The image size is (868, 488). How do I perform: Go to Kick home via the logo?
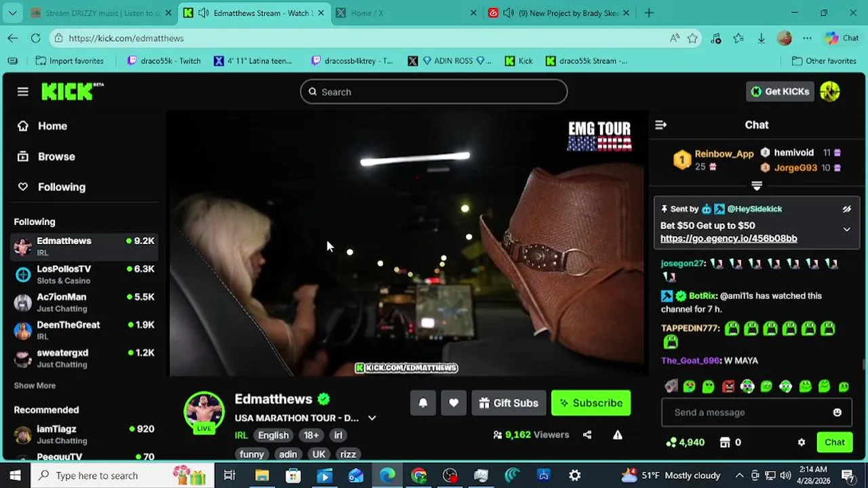point(72,91)
